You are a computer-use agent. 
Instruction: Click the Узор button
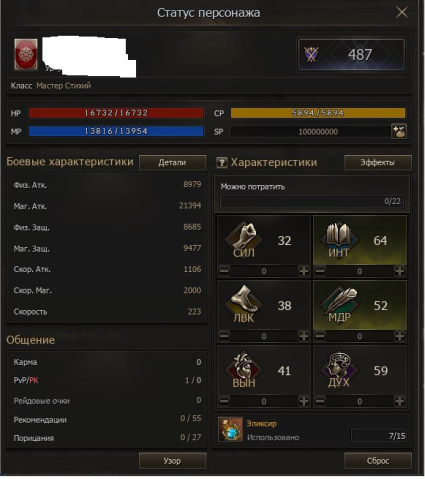tap(172, 461)
